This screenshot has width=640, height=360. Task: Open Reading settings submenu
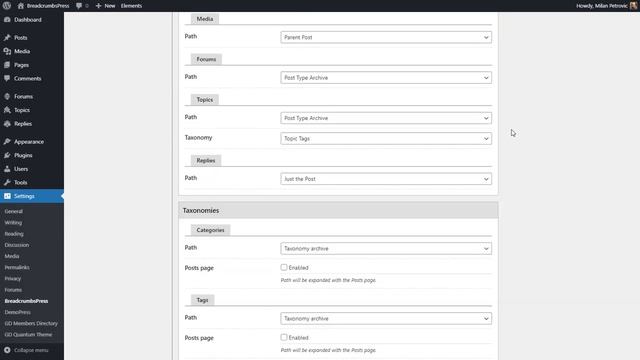[14, 234]
